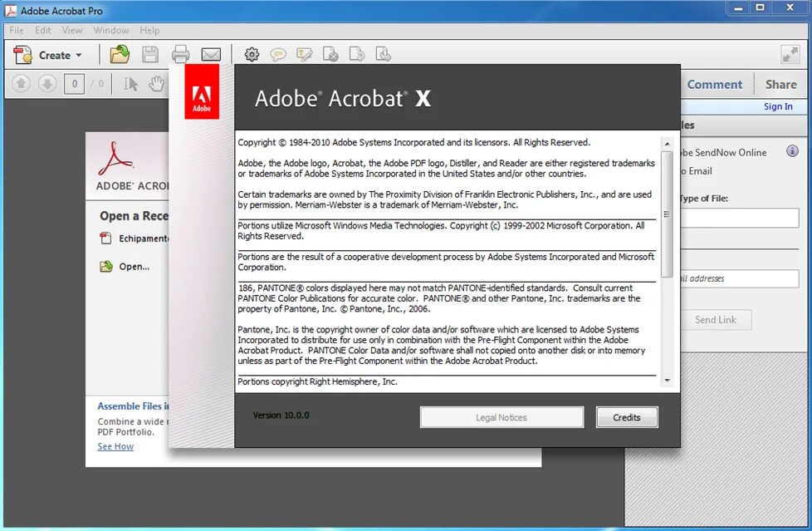
Task: Click the Version 10.0.0 text
Action: [281, 415]
